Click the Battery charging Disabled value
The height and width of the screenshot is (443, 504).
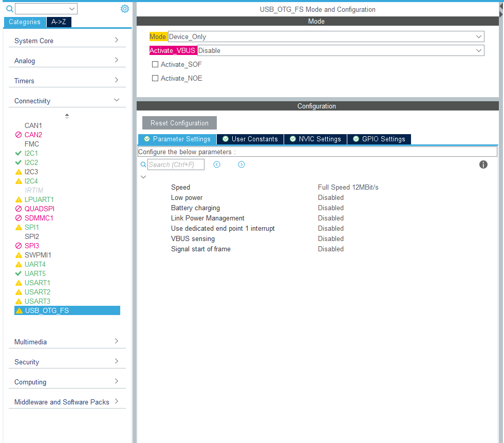point(331,208)
